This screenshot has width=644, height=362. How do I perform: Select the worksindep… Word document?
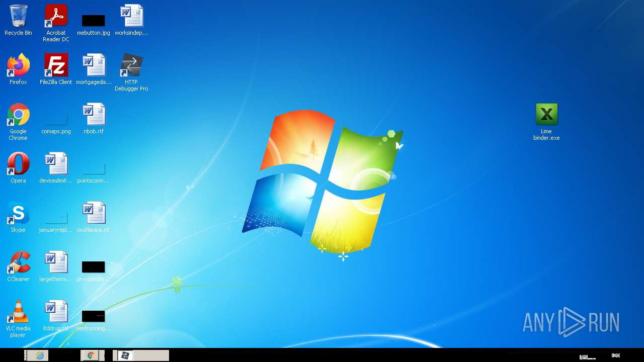[131, 20]
